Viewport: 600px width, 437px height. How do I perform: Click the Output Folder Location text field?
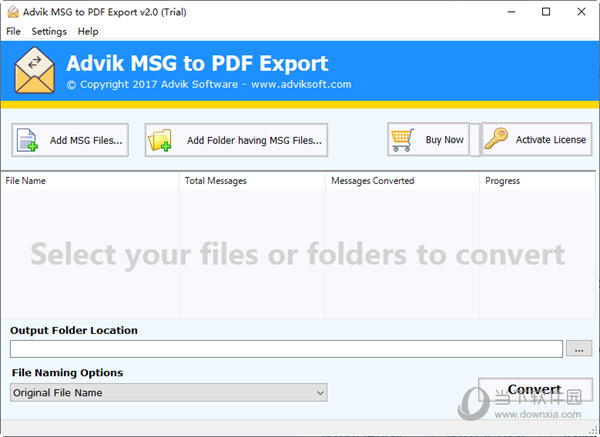286,349
